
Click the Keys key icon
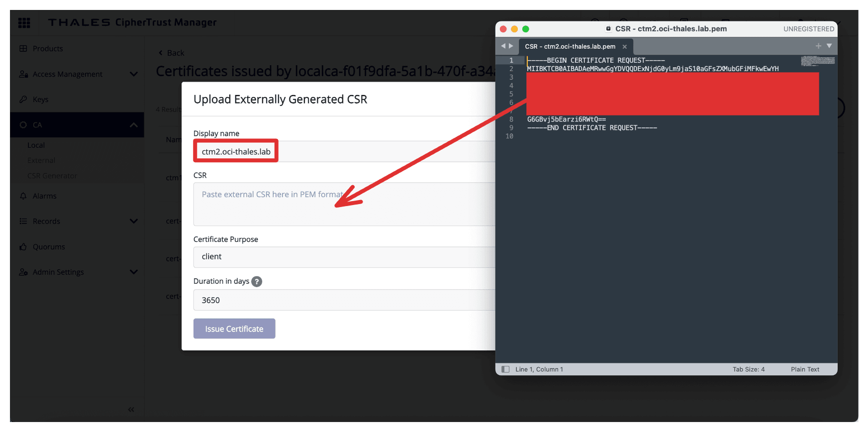tap(23, 99)
